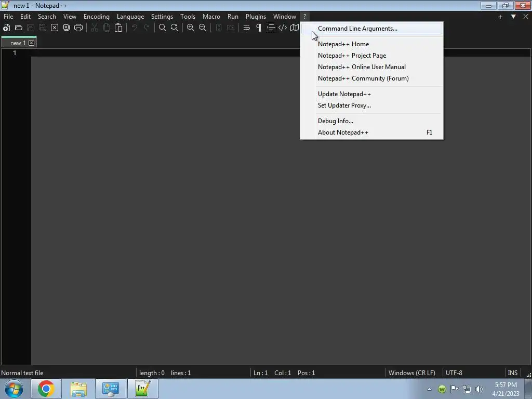Open the Run menu
The image size is (532, 399).
233,17
